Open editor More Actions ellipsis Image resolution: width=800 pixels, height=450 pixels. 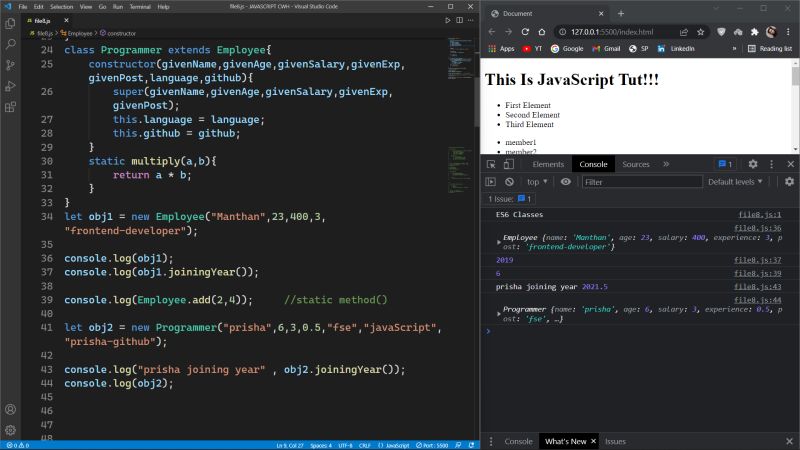tap(470, 20)
